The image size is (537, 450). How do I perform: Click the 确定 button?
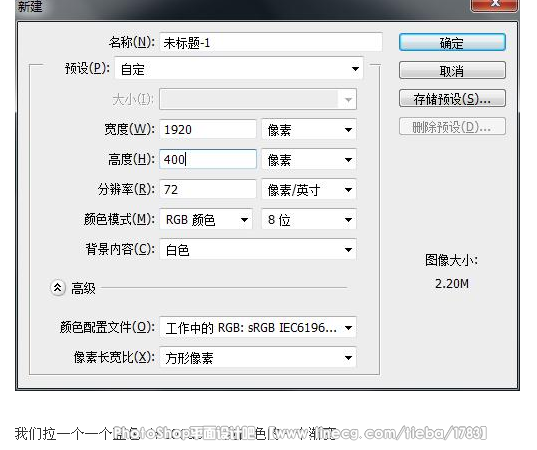[x=452, y=42]
